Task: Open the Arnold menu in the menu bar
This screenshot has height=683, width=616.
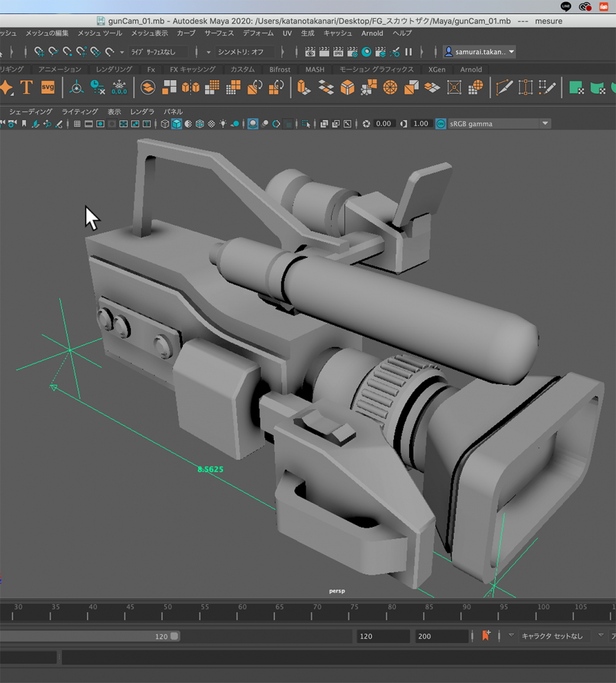Action: pos(372,33)
